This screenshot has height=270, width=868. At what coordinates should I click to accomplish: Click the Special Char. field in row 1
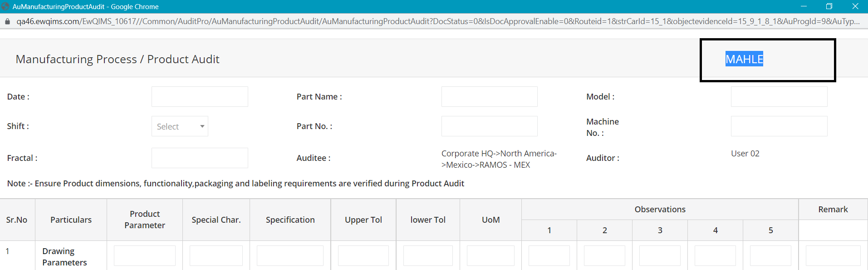click(x=216, y=256)
